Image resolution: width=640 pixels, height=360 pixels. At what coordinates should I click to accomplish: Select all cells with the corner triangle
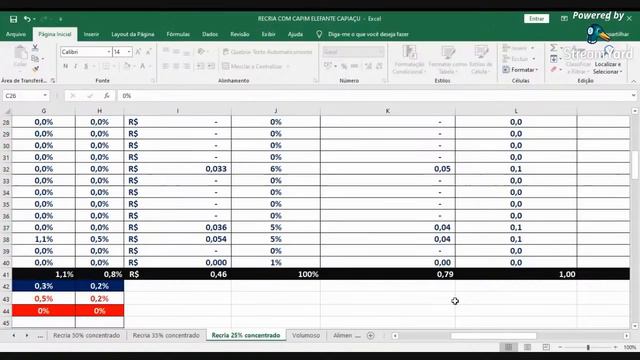pos(7,111)
